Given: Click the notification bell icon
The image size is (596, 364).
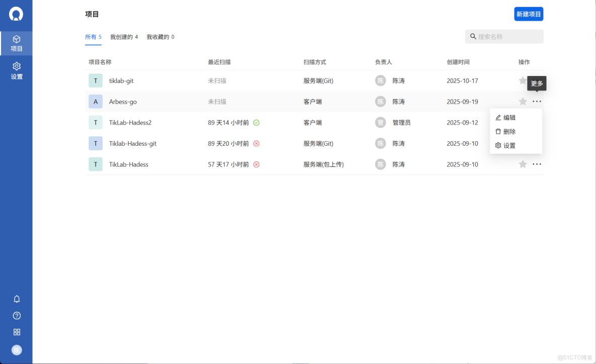Looking at the screenshot, I should (17, 299).
